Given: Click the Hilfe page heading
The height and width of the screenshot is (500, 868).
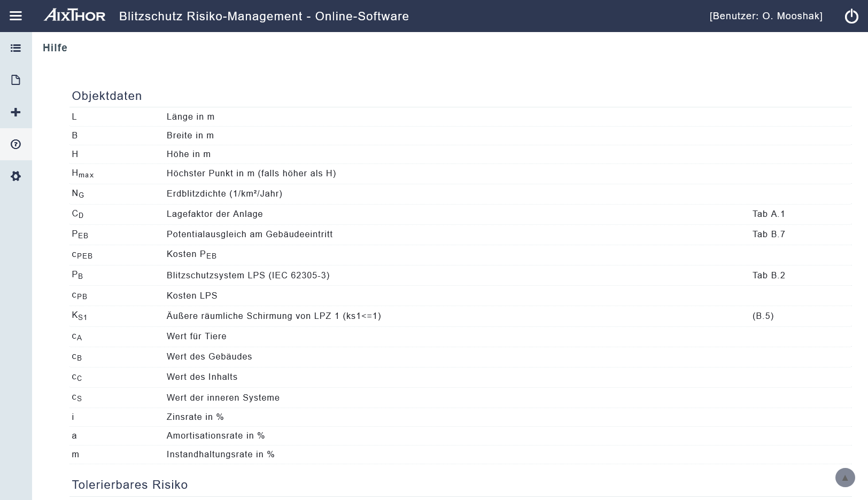Looking at the screenshot, I should pos(55,48).
